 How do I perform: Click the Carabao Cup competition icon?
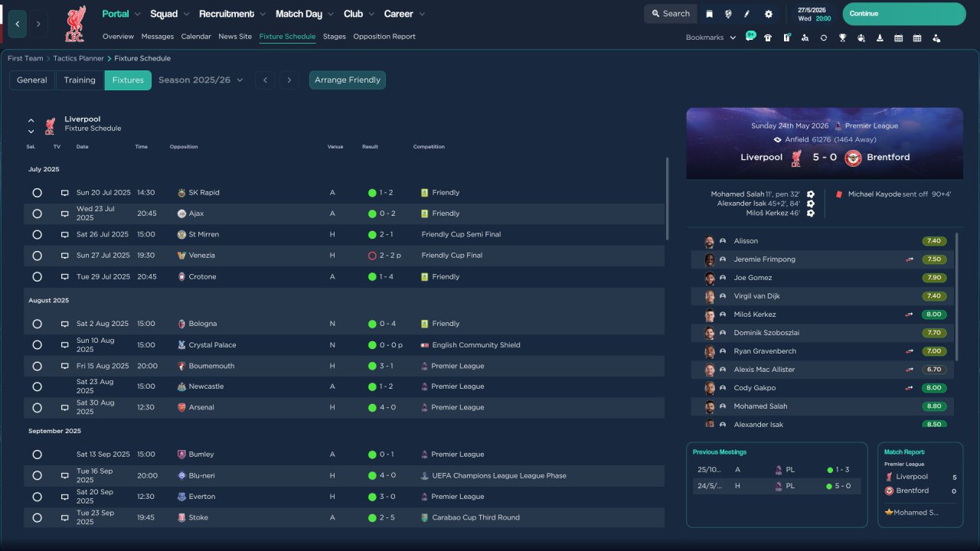(425, 517)
